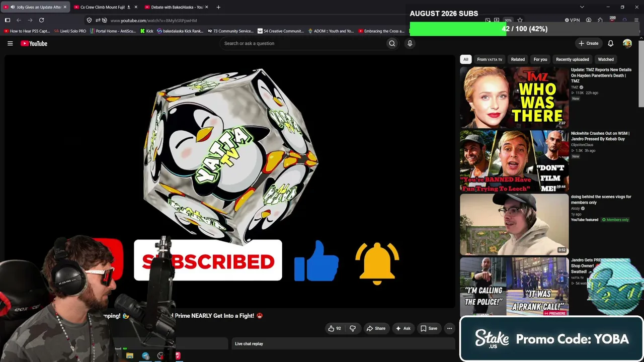
Task: Open the account avatar menu
Action: pos(627,44)
